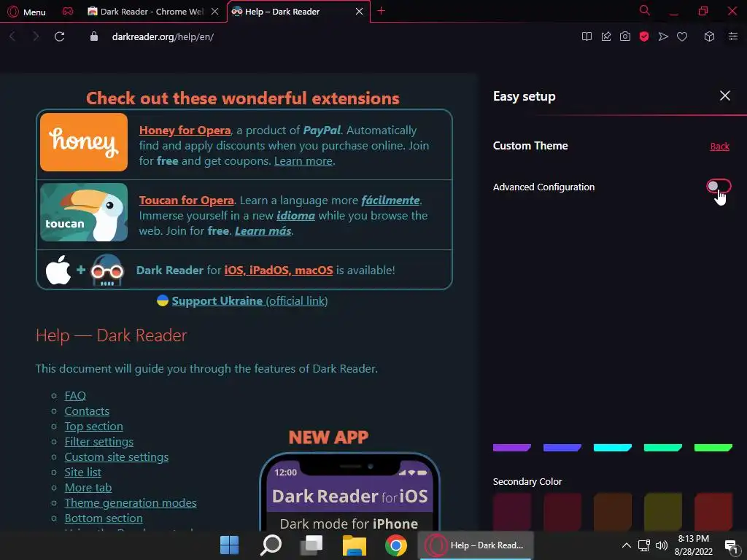Click the Ukraine flag icon
The image size is (747, 560).
(x=163, y=300)
